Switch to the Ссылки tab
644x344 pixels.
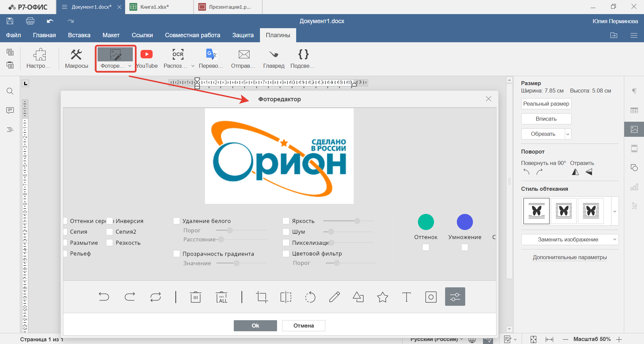coord(142,35)
